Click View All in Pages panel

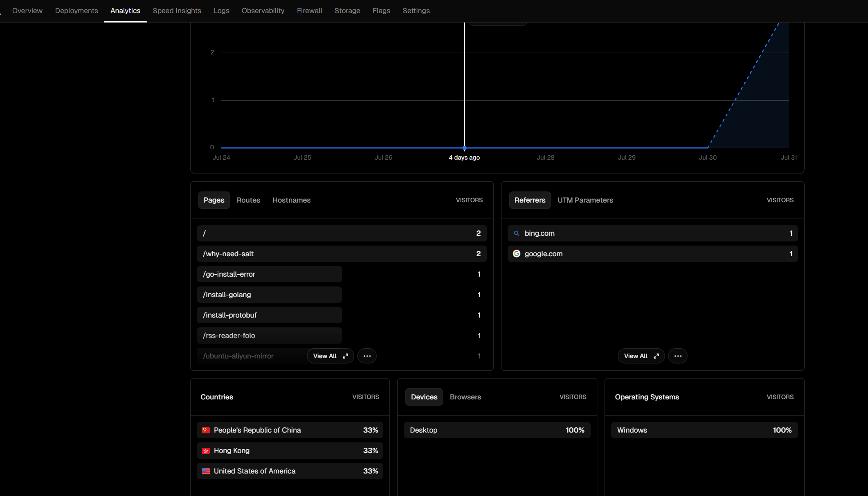pos(331,356)
